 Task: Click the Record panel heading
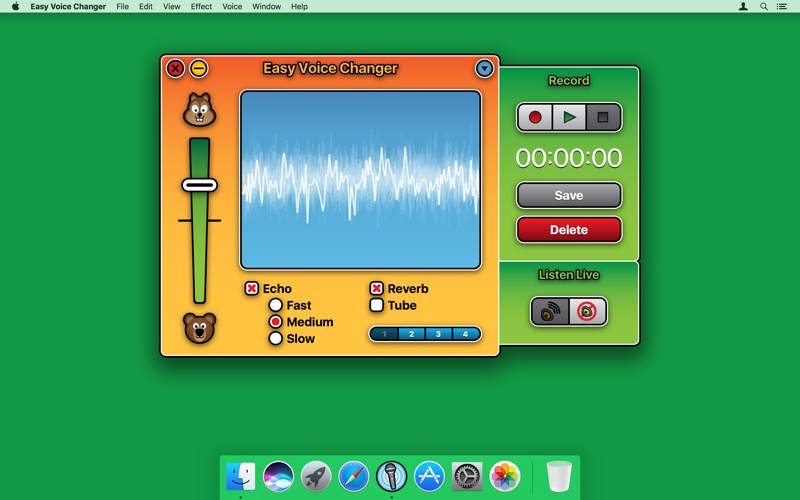(x=569, y=81)
